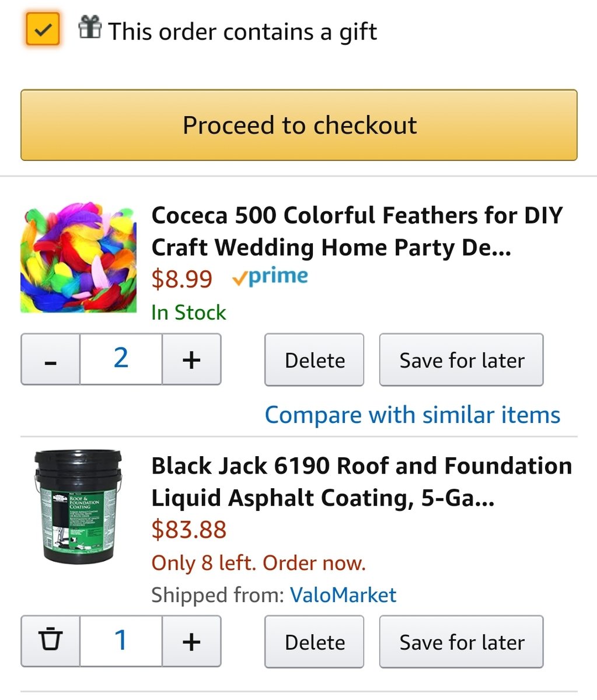Image resolution: width=597 pixels, height=700 pixels.
Task: Visit the ValoMarket seller link
Action: pos(343,595)
